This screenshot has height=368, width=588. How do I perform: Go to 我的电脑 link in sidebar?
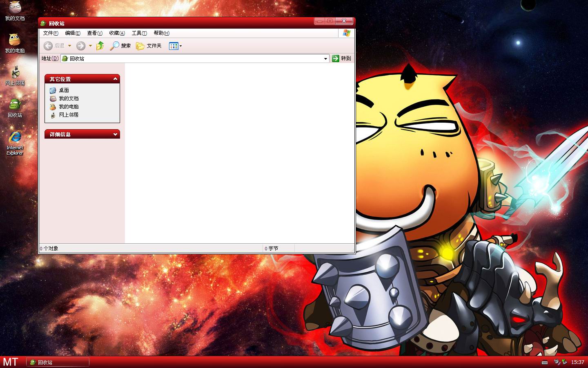(64, 107)
